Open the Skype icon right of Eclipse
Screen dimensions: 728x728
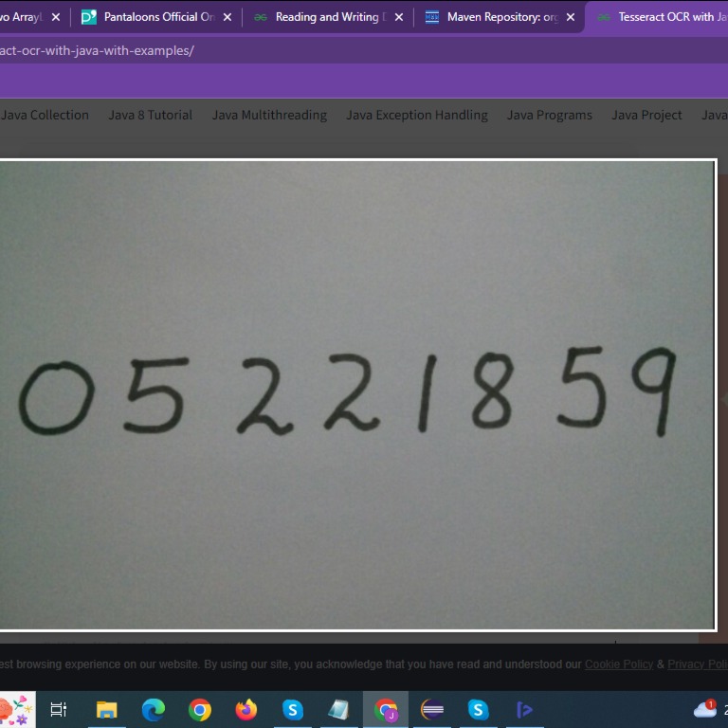478,709
